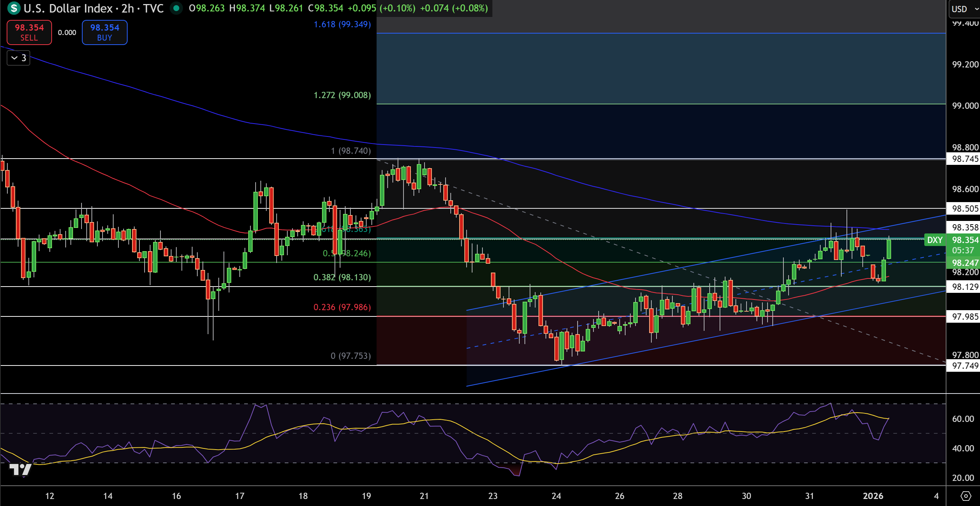The height and width of the screenshot is (506, 980).
Task: Select the 0 (97.753) Fibonacci label
Action: pyautogui.click(x=351, y=356)
